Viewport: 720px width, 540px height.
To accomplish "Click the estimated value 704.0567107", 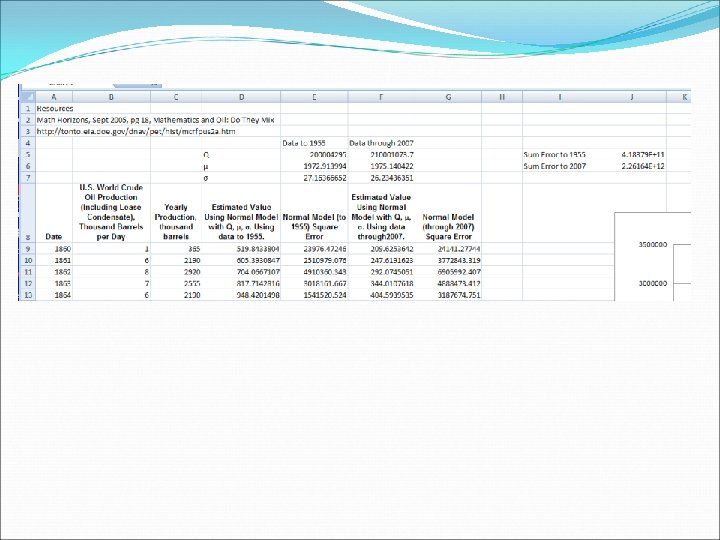I will (x=258, y=271).
